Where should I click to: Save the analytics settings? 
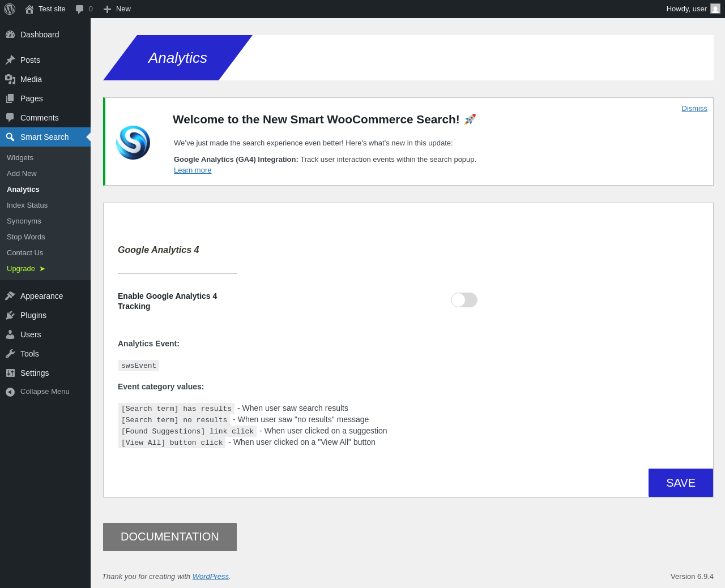[681, 483]
